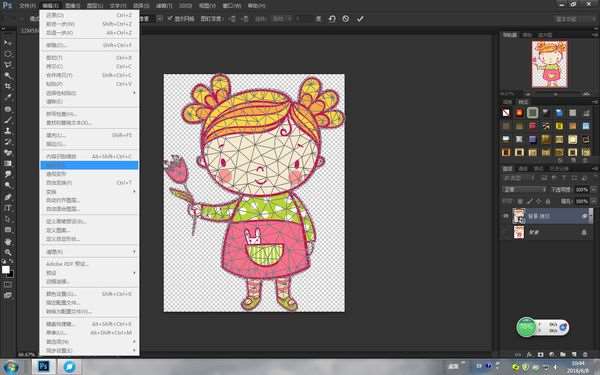Toggle lock all for layer

[x=548, y=201]
